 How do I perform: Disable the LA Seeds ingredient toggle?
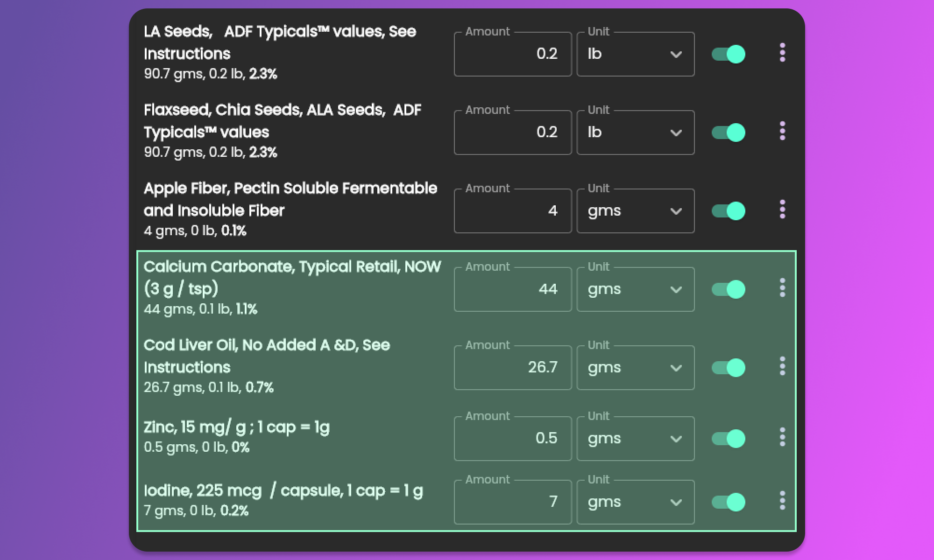tap(729, 54)
